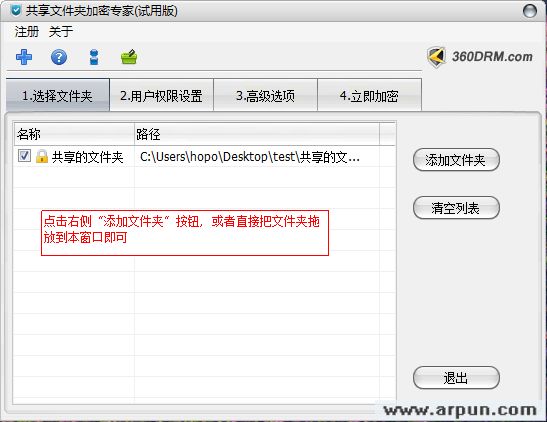547x422 pixels.
Task: Click the 添加文件夹 button
Action: pos(456,160)
